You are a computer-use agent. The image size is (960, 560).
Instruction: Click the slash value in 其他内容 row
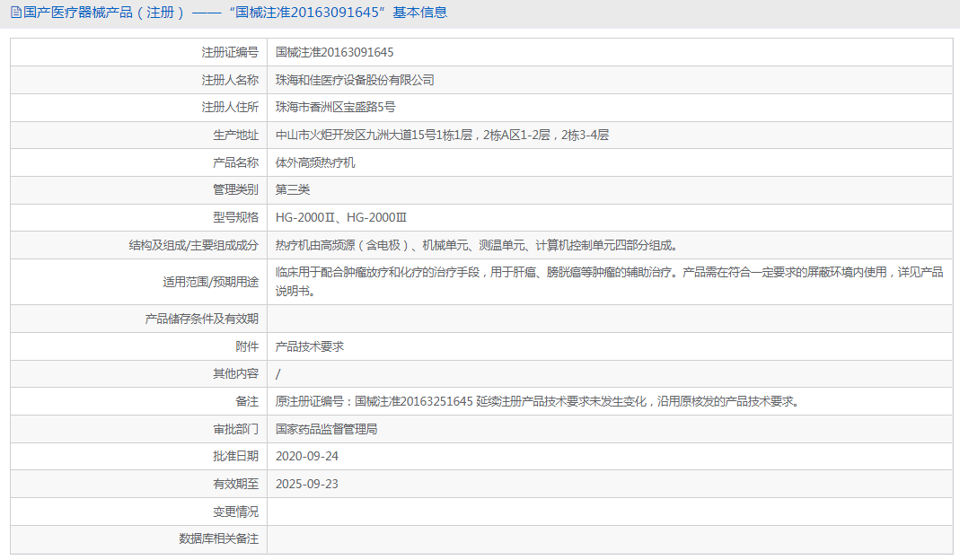(278, 374)
